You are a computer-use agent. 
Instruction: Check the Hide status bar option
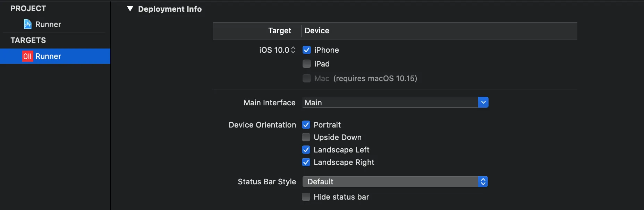pyautogui.click(x=306, y=197)
